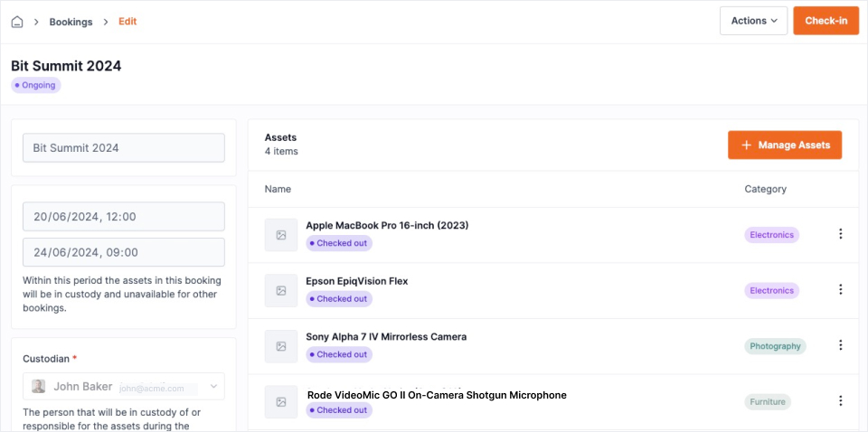The height and width of the screenshot is (432, 868).
Task: Click the Category column header
Action: point(765,189)
